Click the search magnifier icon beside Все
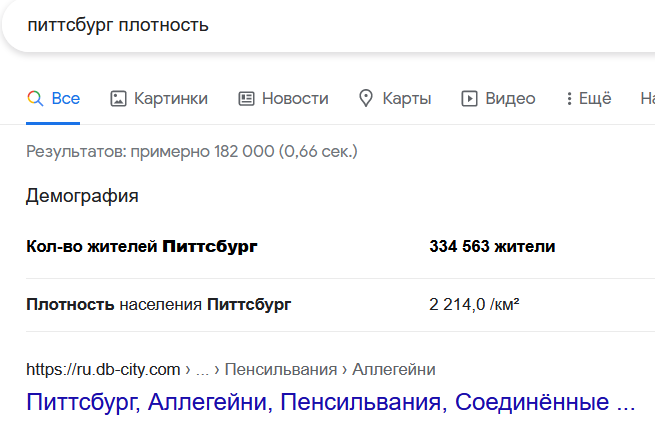This screenshot has height=425, width=655. (35, 99)
